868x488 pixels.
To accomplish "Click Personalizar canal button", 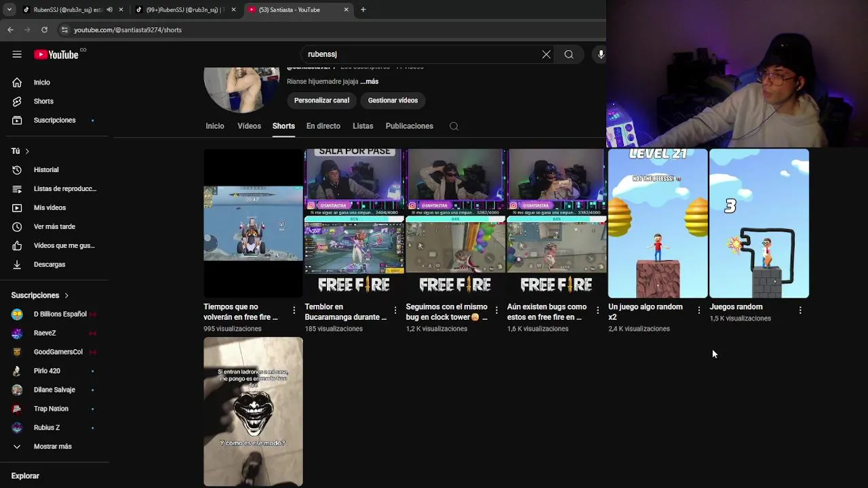I will click(x=321, y=100).
